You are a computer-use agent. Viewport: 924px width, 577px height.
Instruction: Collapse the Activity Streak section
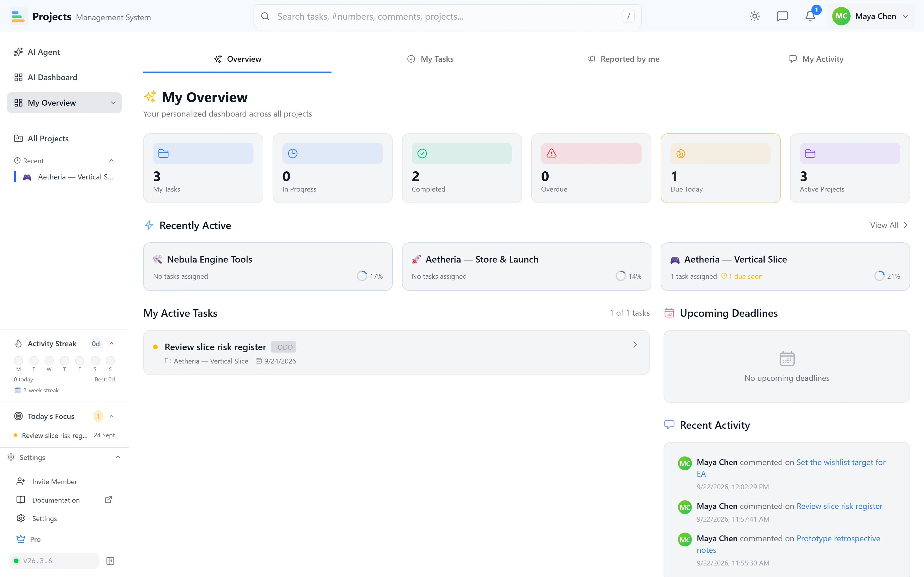111,343
